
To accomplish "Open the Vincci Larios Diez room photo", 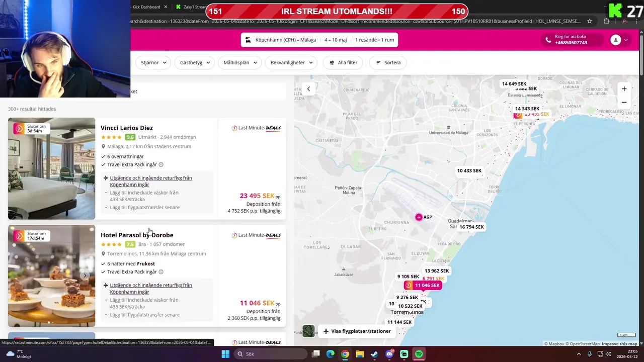I will 51,168.
